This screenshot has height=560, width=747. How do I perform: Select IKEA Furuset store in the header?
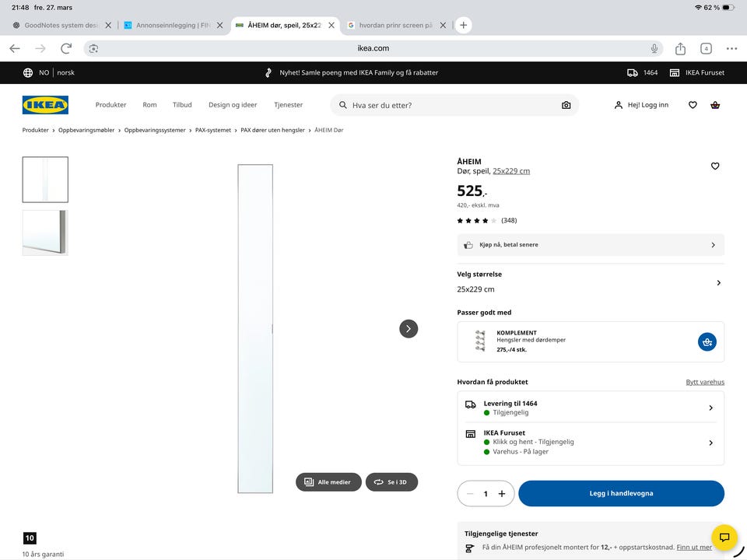(697, 73)
